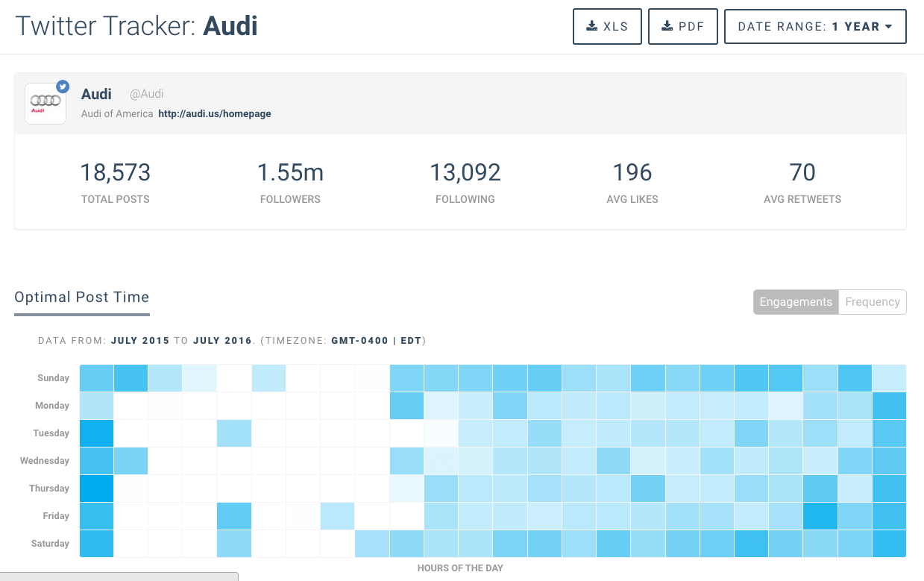Viewport: 924px width, 581px height.
Task: Open the Audi logo profile picture
Action: [x=45, y=103]
